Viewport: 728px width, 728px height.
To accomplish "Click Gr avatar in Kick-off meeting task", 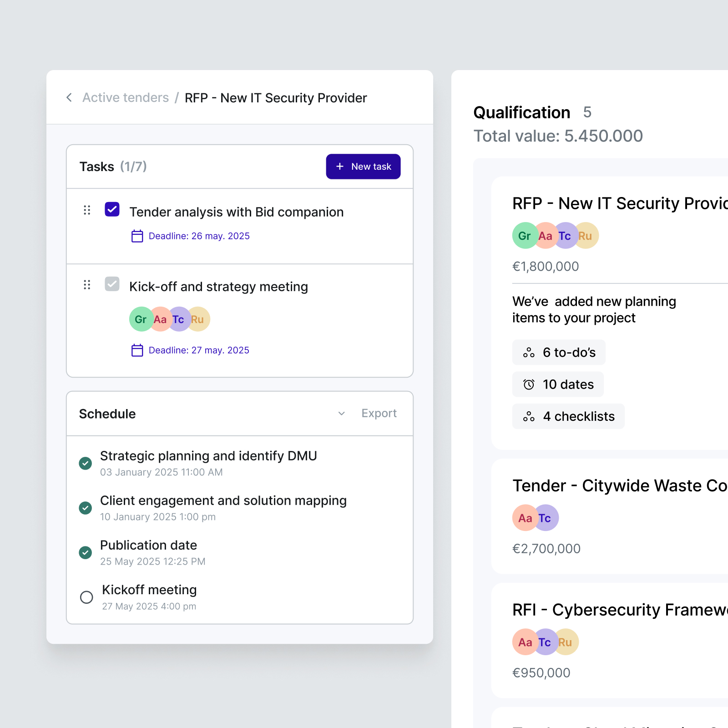I will pyautogui.click(x=141, y=319).
